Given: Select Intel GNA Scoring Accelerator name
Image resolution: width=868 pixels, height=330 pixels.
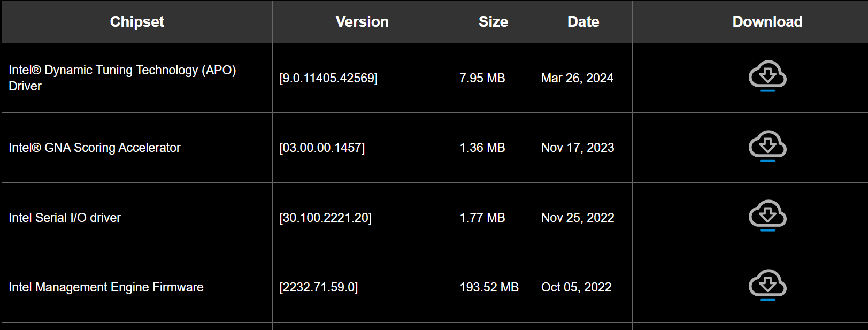Looking at the screenshot, I should pos(95,148).
